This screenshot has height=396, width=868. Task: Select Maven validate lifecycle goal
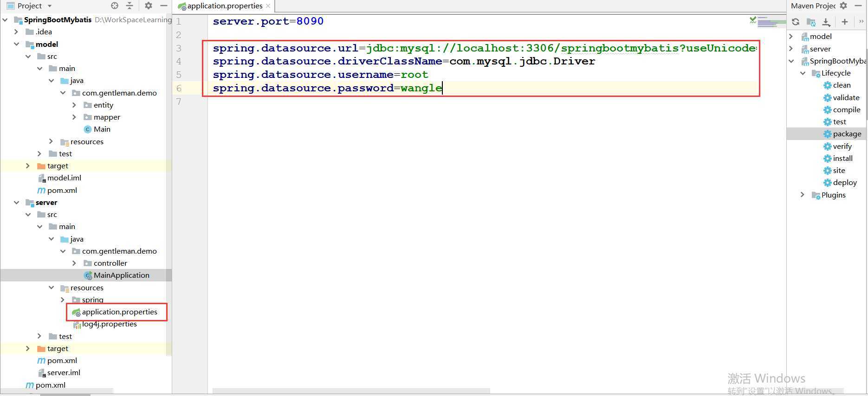point(842,97)
